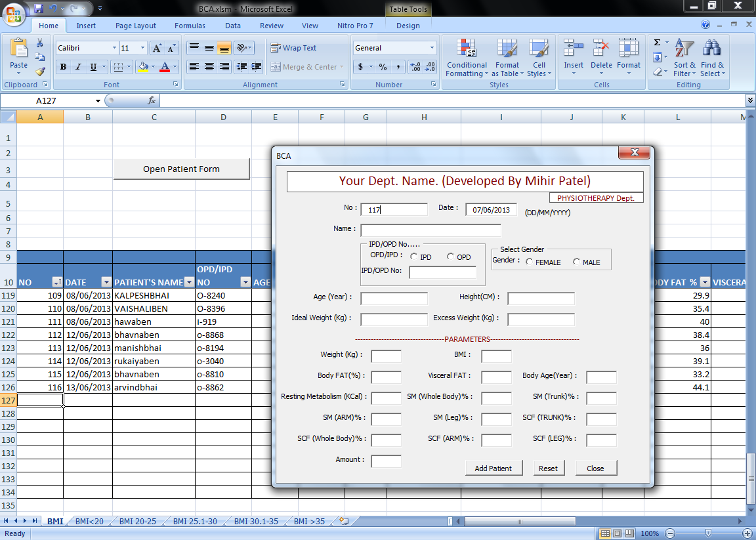Image resolution: width=756 pixels, height=540 pixels.
Task: Open Format as Table gallery
Action: coord(507,58)
